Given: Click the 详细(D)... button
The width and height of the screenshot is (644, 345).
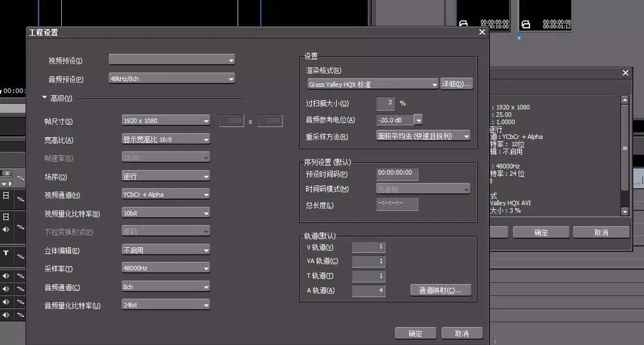Looking at the screenshot, I should 457,84.
